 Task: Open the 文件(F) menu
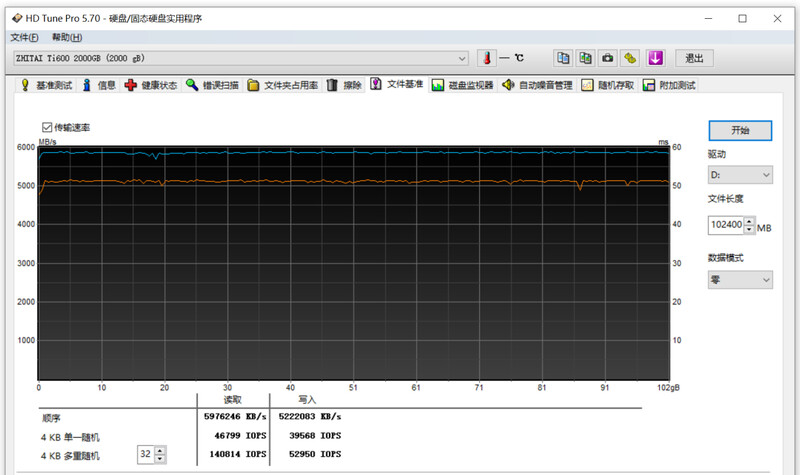(24, 37)
